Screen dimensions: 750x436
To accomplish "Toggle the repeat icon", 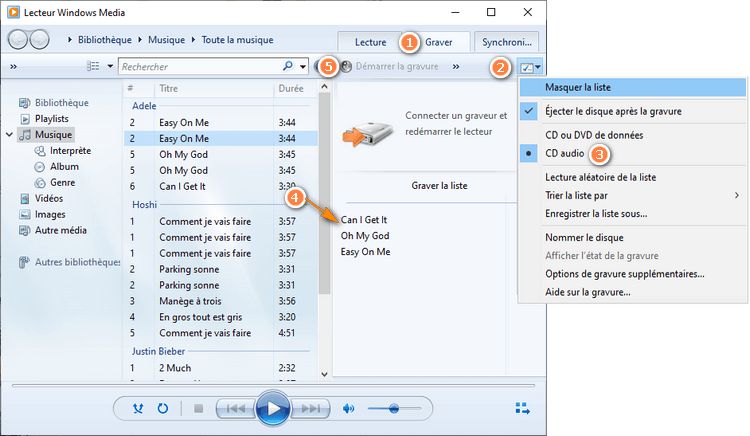I will coord(163,408).
